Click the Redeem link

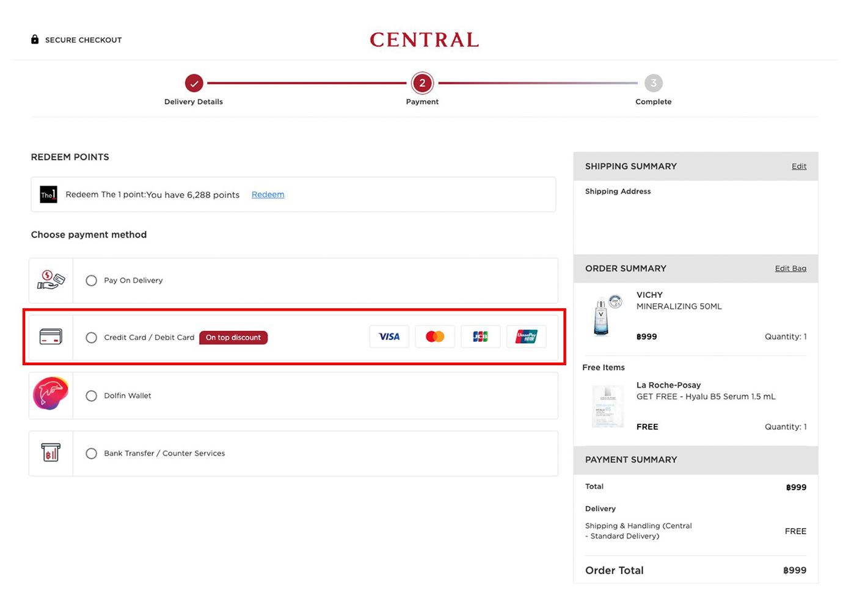tap(268, 195)
